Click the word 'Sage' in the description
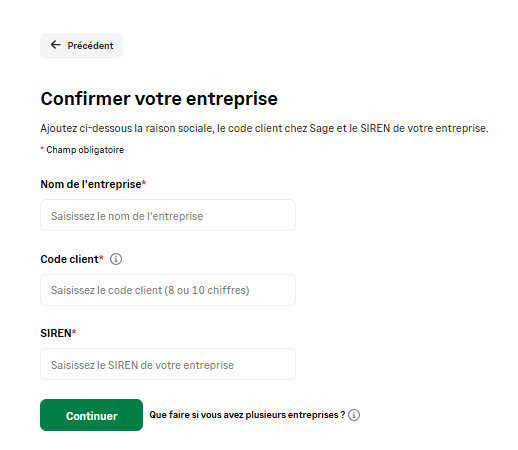This screenshot has width=518, height=450. tap(322, 129)
